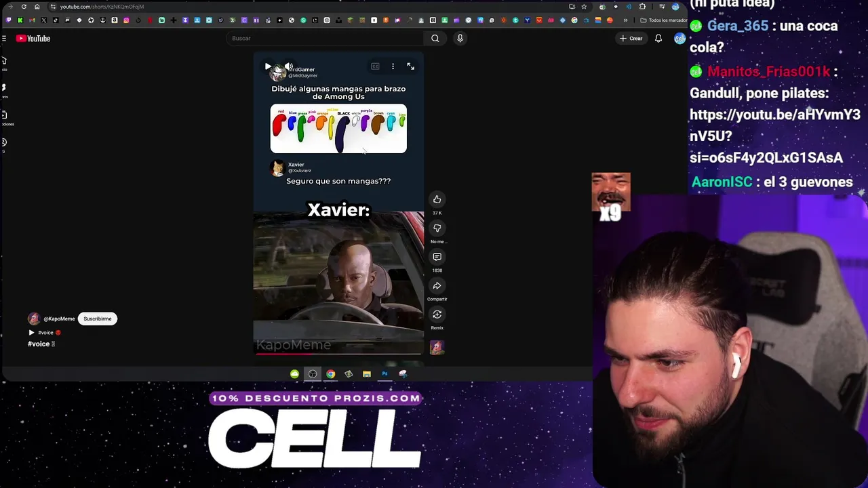Play the YouTube Short video
868x488 pixels.
tap(268, 66)
